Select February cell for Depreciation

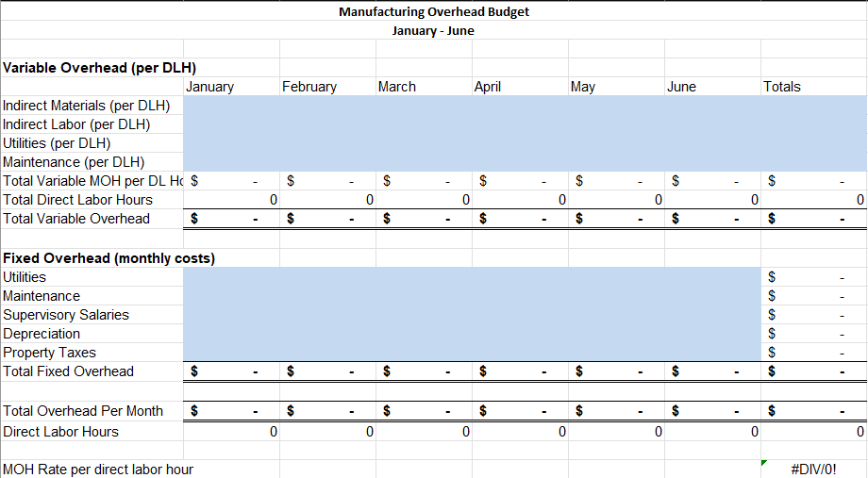coord(327,334)
